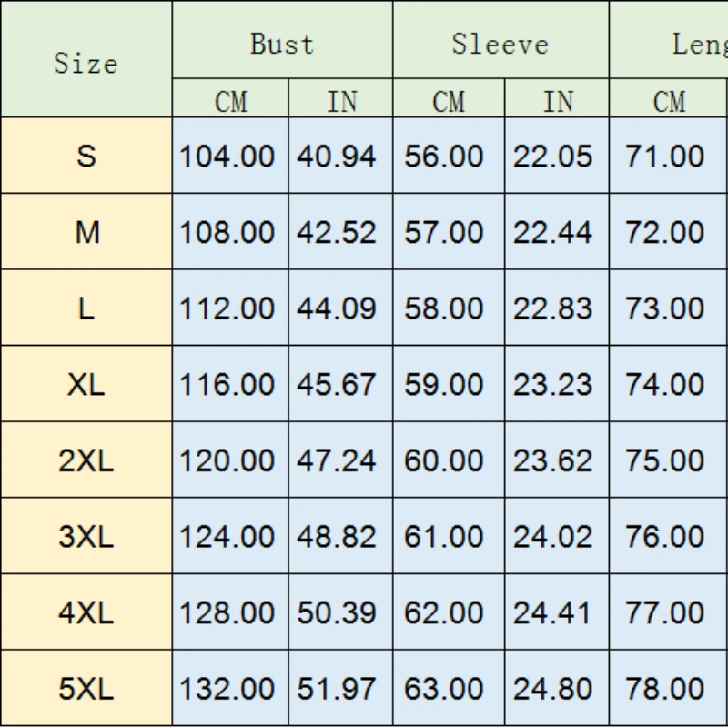Select the 23.23 sleeve inches cell

click(x=552, y=385)
